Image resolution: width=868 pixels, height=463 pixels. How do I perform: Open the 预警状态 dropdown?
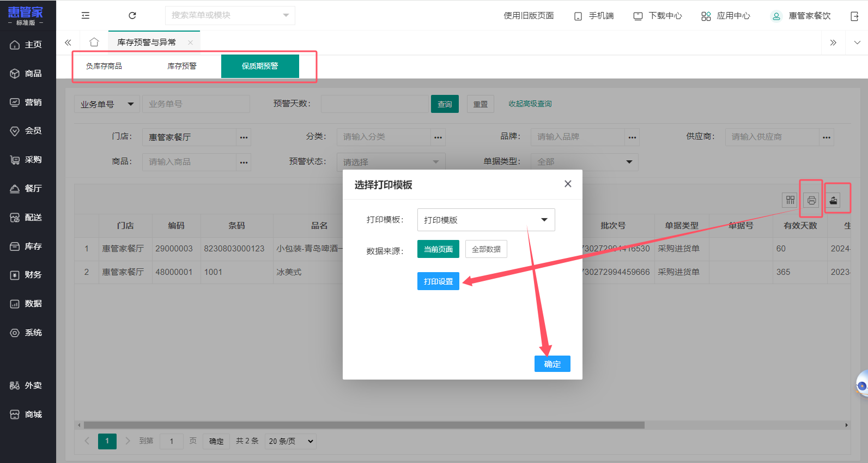click(x=391, y=162)
